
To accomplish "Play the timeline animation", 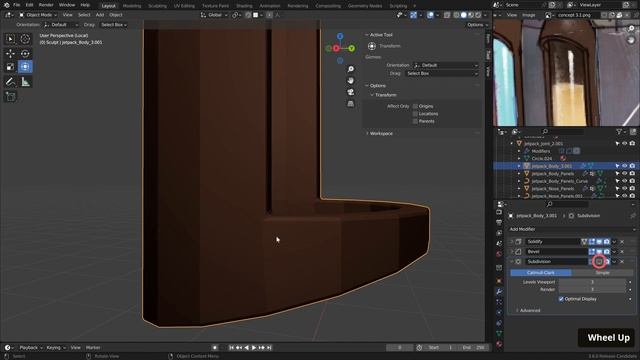I will (x=254, y=348).
